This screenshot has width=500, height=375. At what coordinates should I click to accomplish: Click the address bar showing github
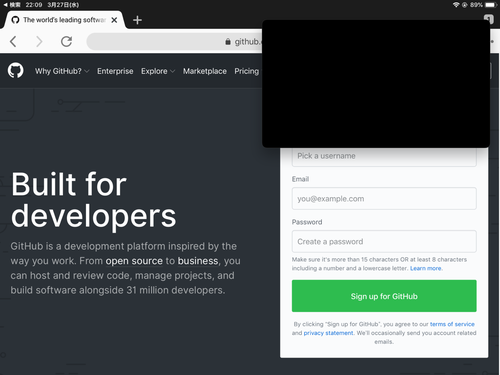pos(174,42)
